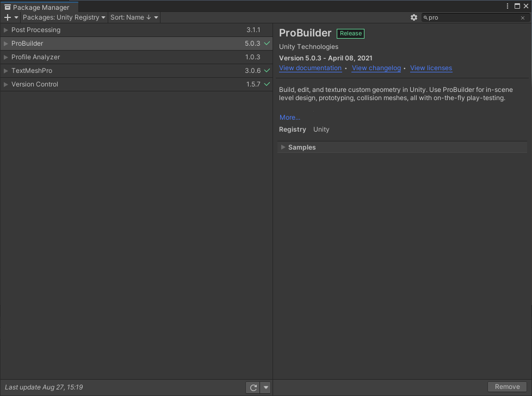Click the TextMeshPro installed checkmark icon
Screen dimensions: 532x396
pyautogui.click(x=267, y=71)
